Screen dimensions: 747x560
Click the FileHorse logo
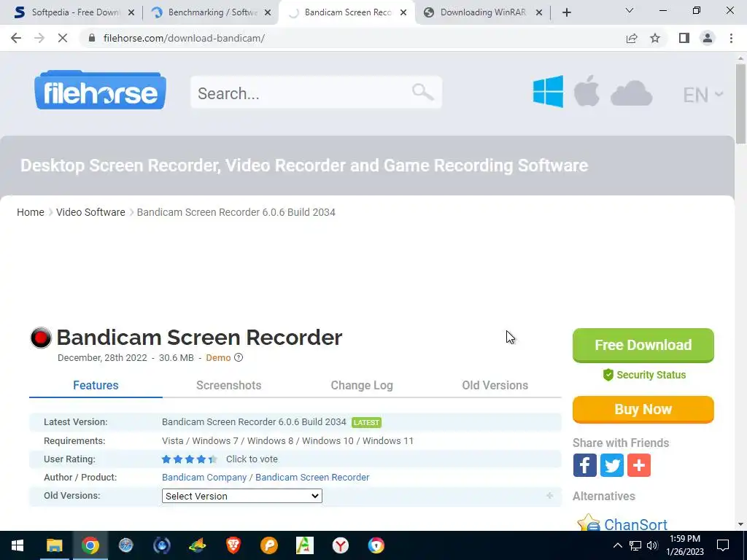(100, 90)
